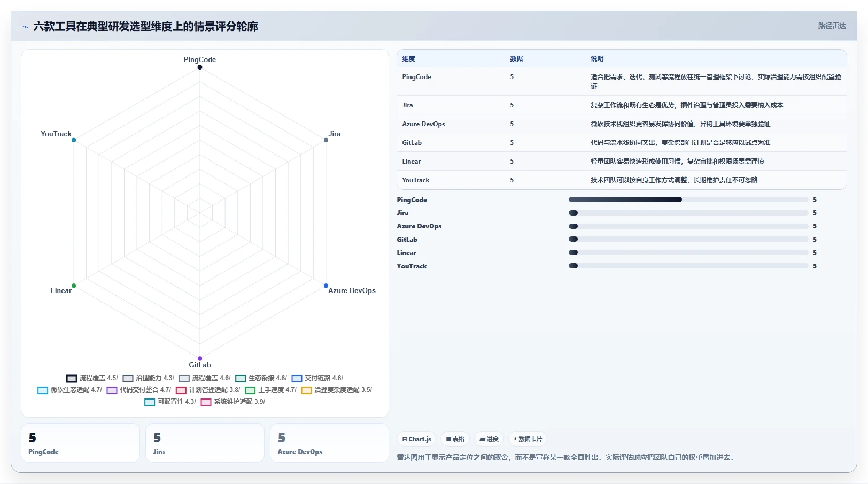Select the PingCode row in the table
Image resolution: width=868 pixels, height=484 pixels.
coord(622,81)
